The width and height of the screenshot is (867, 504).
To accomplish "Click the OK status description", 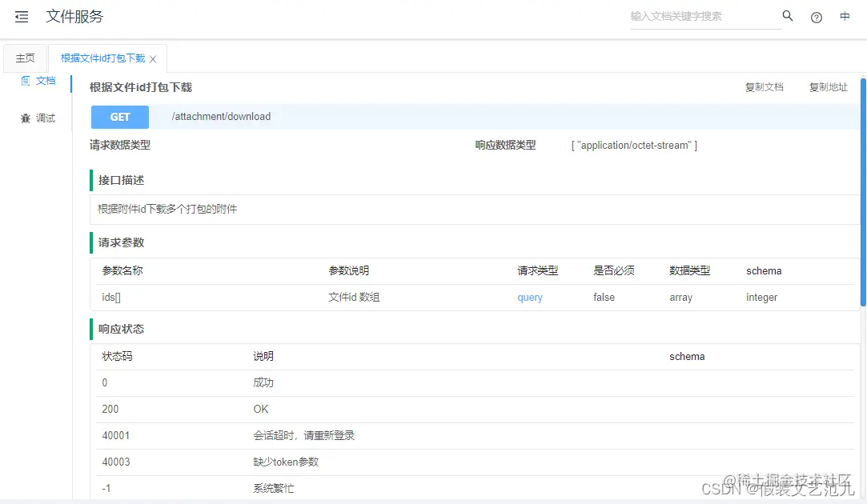I will point(260,409).
